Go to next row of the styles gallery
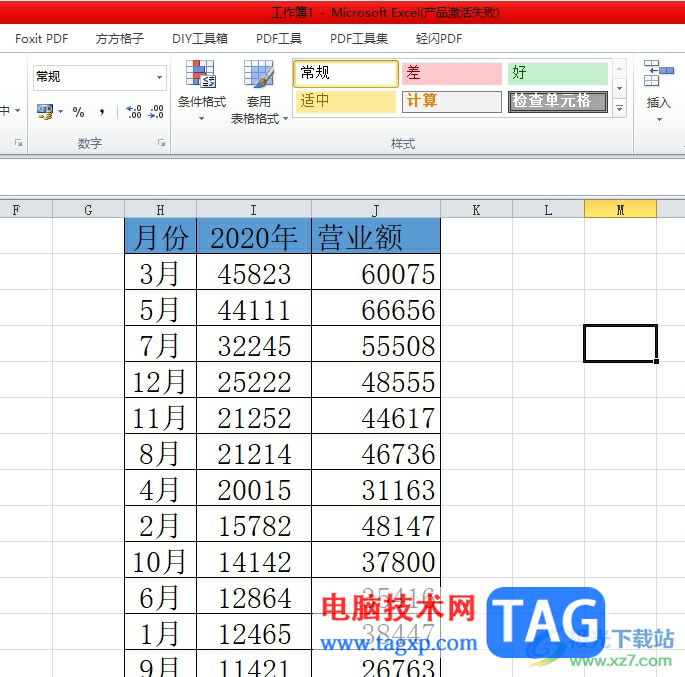This screenshot has width=685, height=677. [x=619, y=89]
